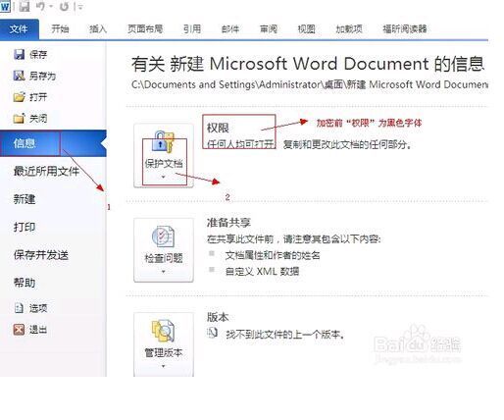Select 信息 in the backstage menu
Image resolution: width=504 pixels, height=420 pixels.
coord(53,143)
